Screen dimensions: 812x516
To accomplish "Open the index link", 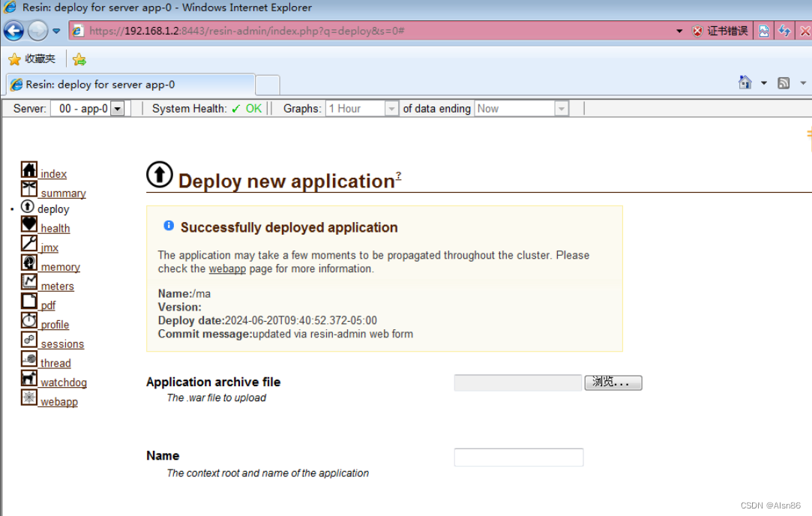I will tap(53, 174).
